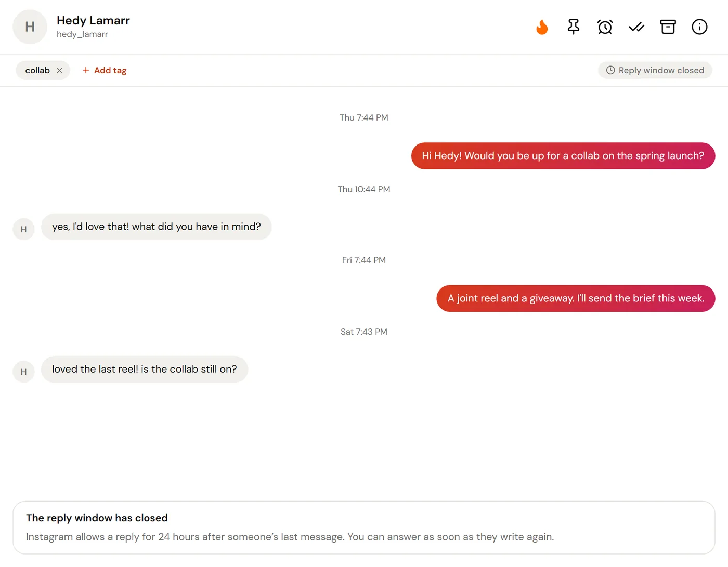Click the avatar beside 'loved the last reel!'

point(23,372)
